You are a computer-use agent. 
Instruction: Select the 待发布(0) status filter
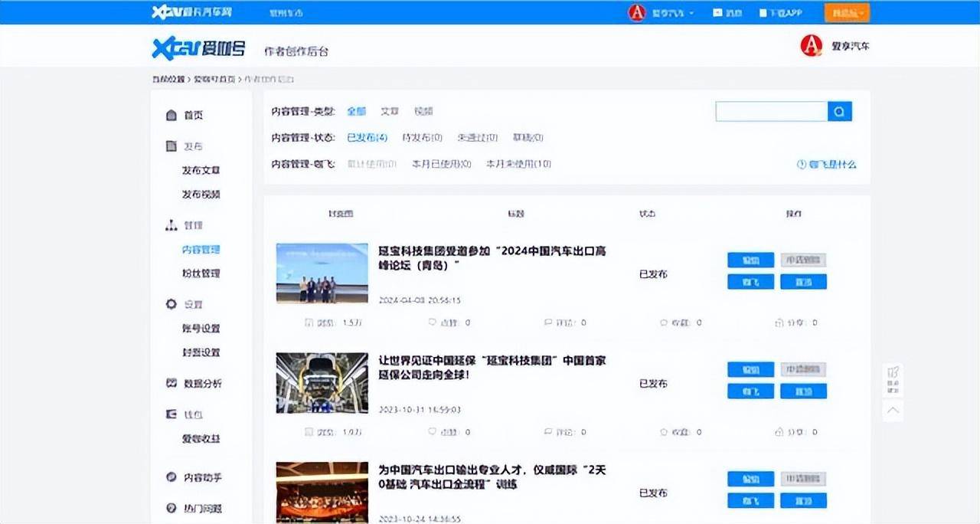click(422, 138)
